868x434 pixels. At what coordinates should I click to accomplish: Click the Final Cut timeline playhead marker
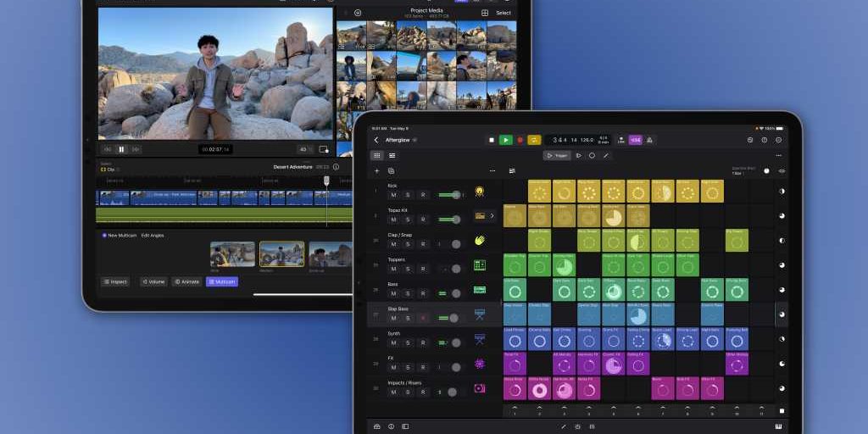tap(326, 181)
